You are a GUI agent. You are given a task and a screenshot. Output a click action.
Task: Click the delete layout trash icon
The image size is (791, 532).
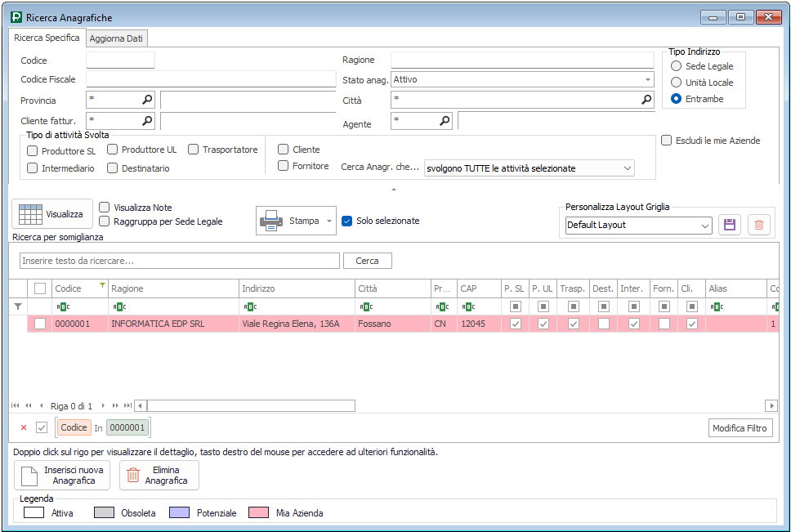[759, 225]
